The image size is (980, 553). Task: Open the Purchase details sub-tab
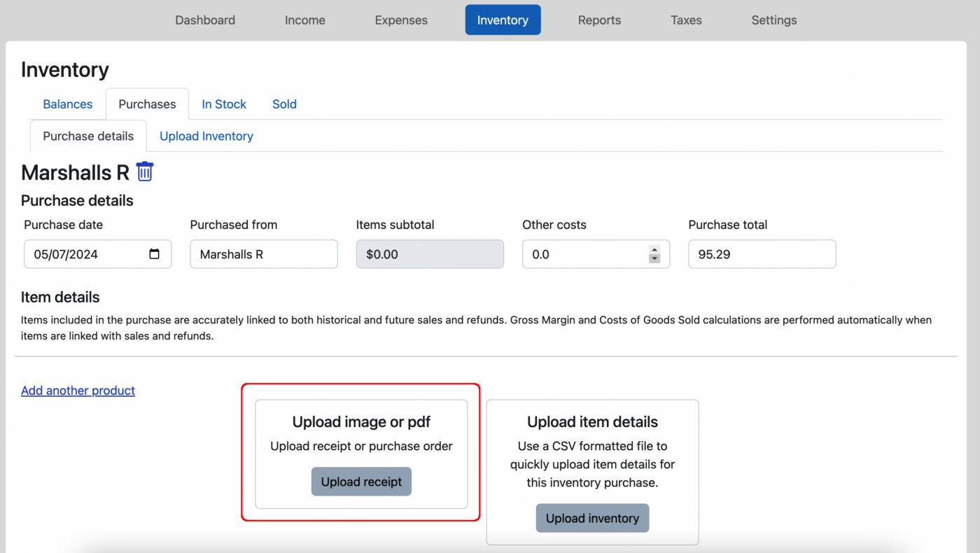(x=87, y=136)
